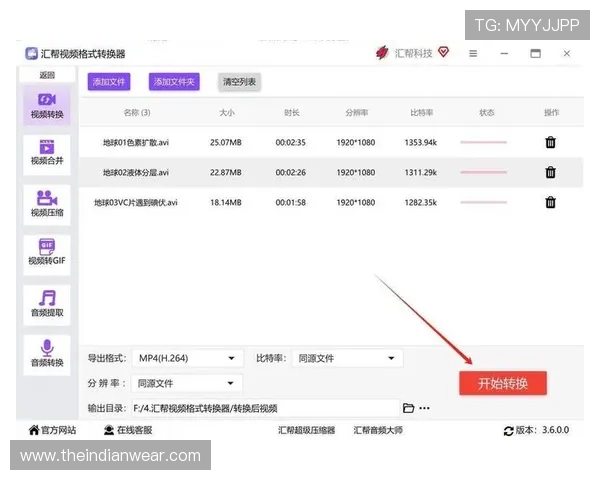Screen dimensions: 600x480
Task: Click 添加文件 button
Action: coord(109,82)
